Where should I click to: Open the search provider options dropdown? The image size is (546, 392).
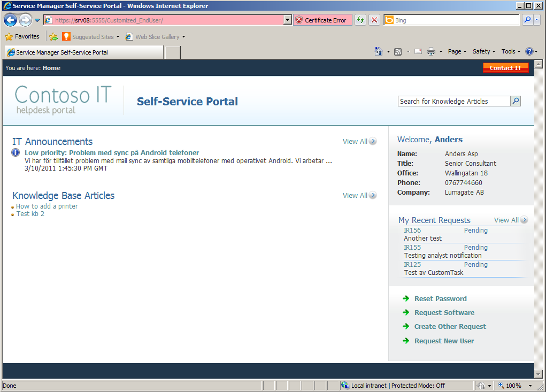[x=537, y=20]
